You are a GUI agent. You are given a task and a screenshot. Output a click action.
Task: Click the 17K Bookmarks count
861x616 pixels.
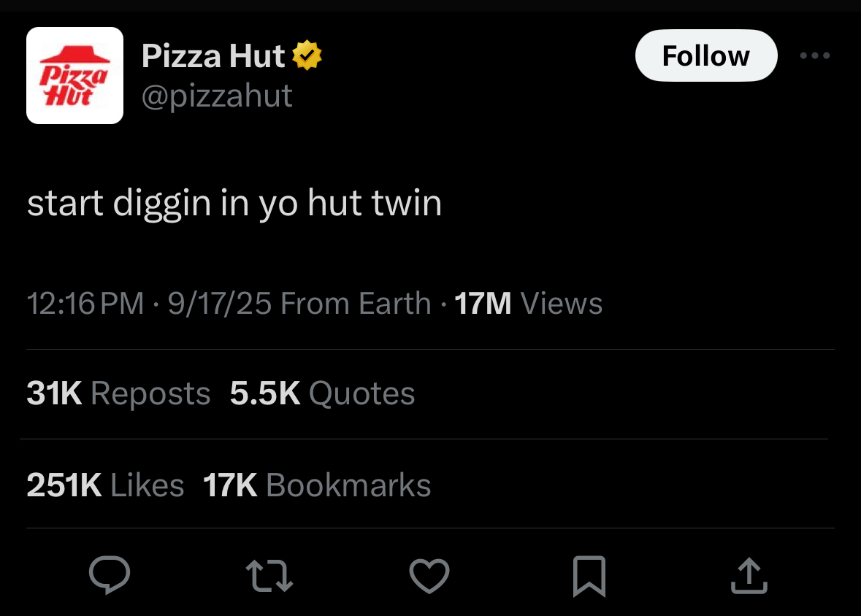317,485
